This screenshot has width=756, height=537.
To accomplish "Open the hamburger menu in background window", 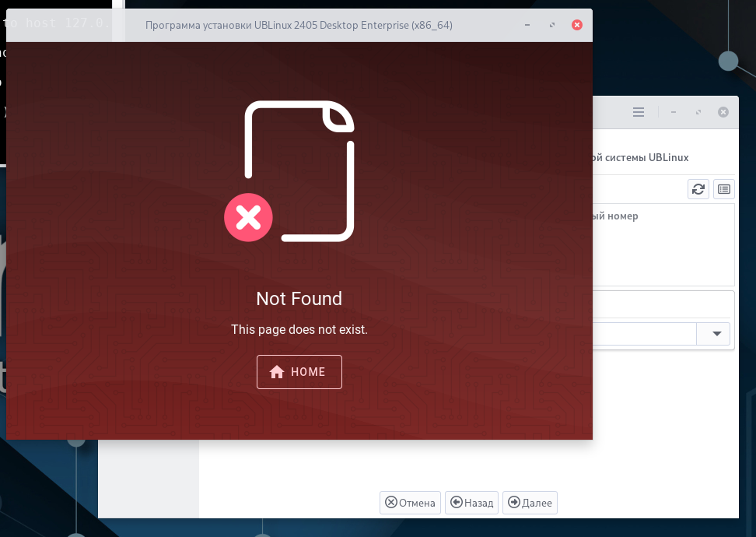I will (x=639, y=112).
